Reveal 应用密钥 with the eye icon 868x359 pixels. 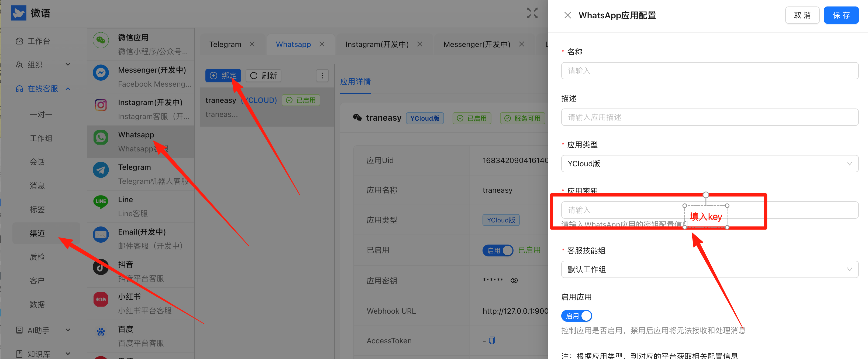tap(514, 280)
